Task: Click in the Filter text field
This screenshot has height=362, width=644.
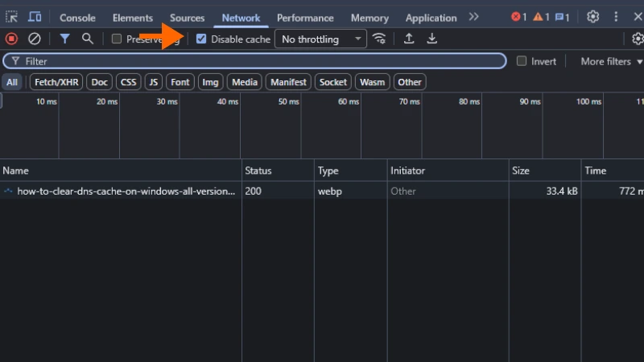Action: coord(258,61)
